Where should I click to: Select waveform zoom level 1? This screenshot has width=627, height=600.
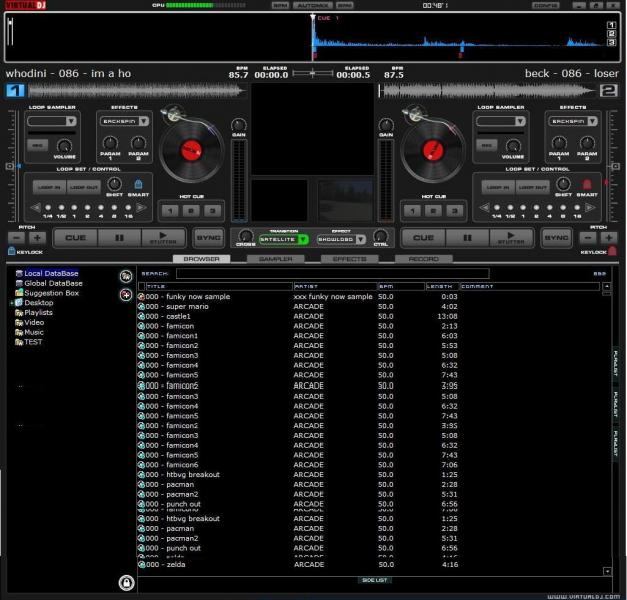pos(611,25)
